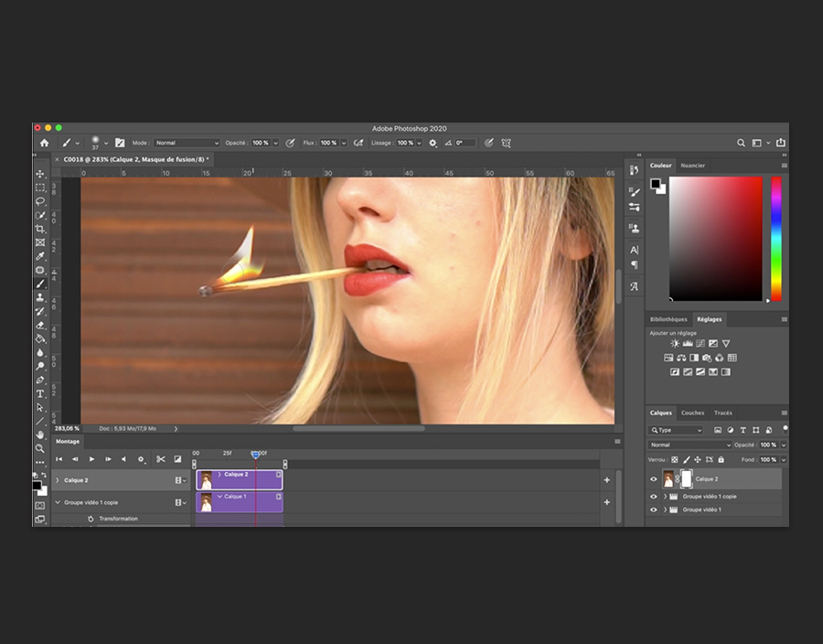Select the Calque 2 layer mask thumbnail
This screenshot has height=644, width=823.
pyautogui.click(x=686, y=478)
